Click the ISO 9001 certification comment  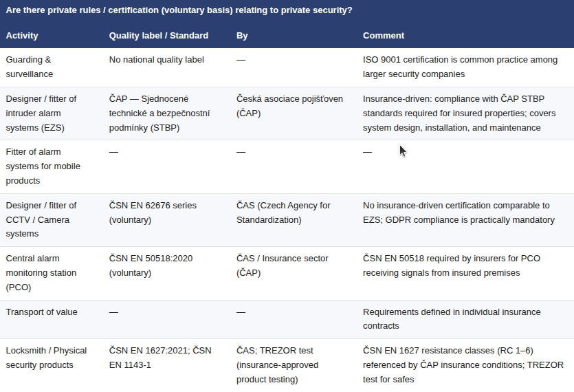[x=460, y=67]
